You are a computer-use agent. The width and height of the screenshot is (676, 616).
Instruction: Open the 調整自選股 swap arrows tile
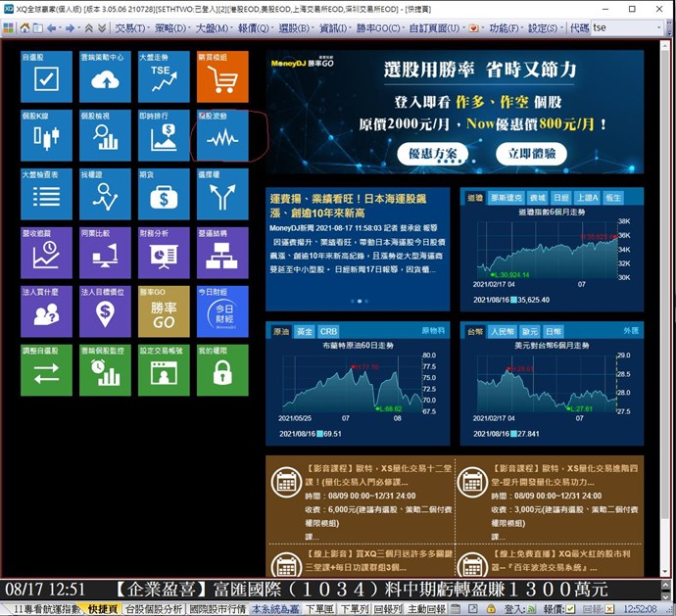coord(46,370)
